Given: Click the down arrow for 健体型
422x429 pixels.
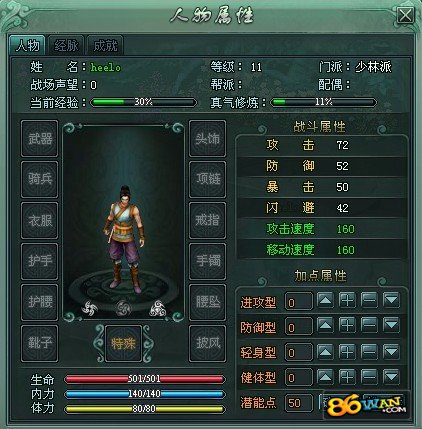Looking at the screenshot, I should coord(391,377).
